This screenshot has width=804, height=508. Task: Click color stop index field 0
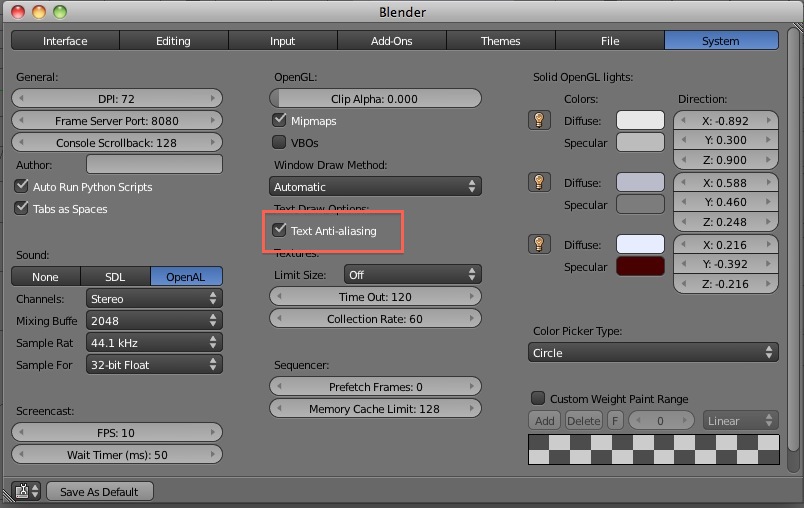click(661, 421)
